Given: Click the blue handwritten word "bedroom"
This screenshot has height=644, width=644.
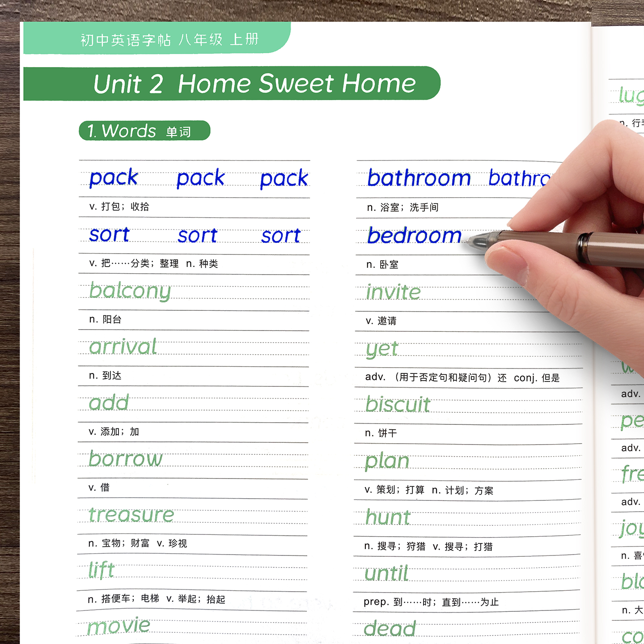Looking at the screenshot, I should point(414,236).
